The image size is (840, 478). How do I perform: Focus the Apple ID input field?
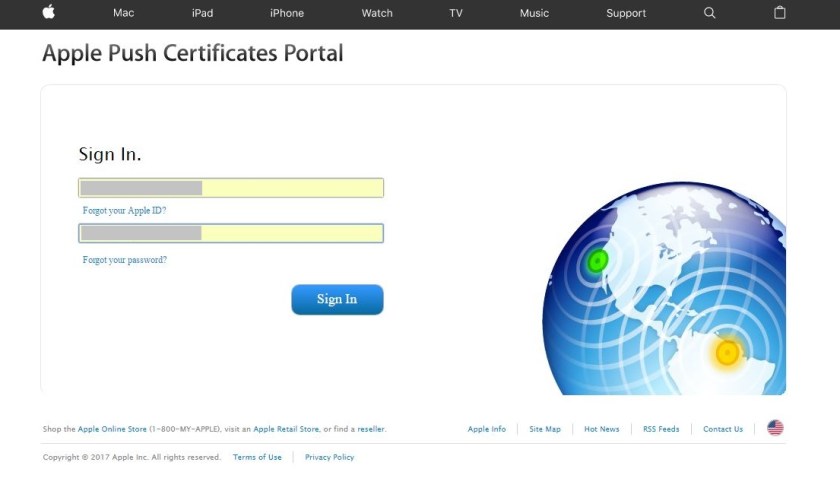[x=231, y=188]
